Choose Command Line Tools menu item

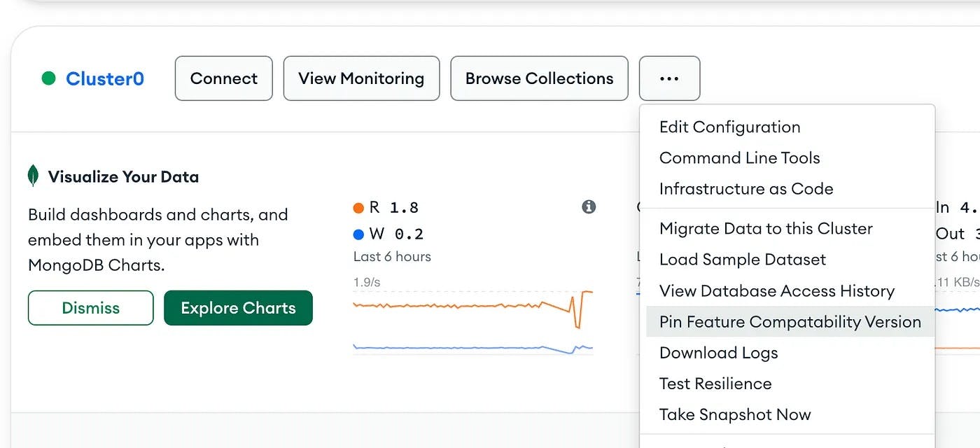(739, 158)
